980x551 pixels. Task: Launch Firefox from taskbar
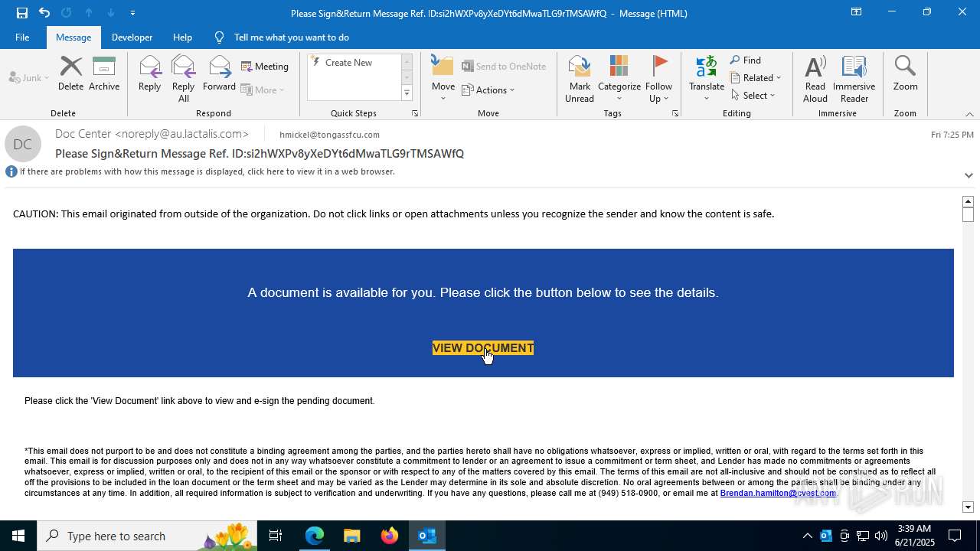[x=390, y=536]
